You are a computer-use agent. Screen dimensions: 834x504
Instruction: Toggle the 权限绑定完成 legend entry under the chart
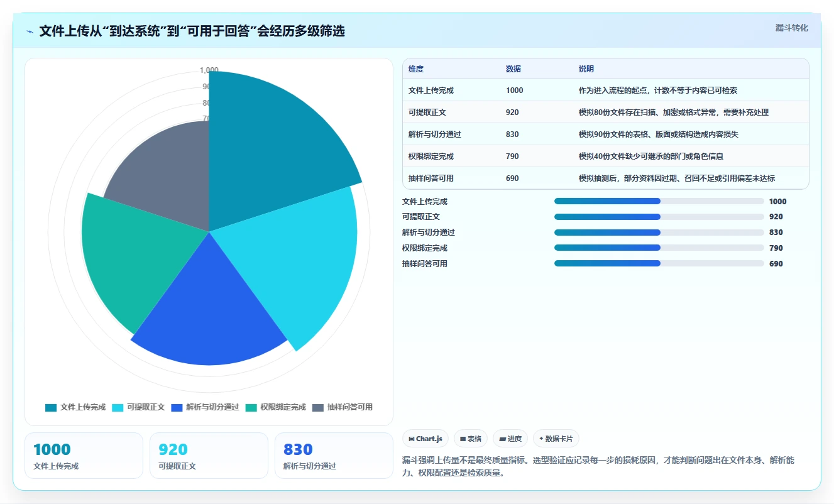pos(275,407)
